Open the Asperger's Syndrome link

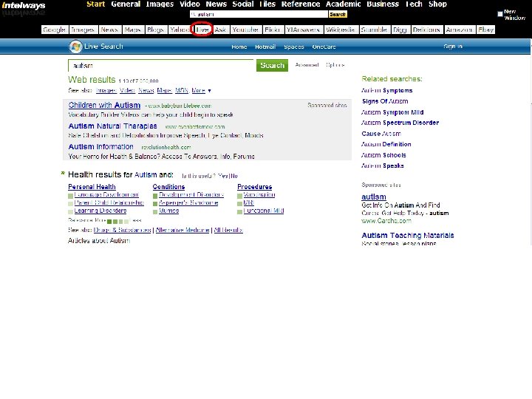[x=188, y=202]
